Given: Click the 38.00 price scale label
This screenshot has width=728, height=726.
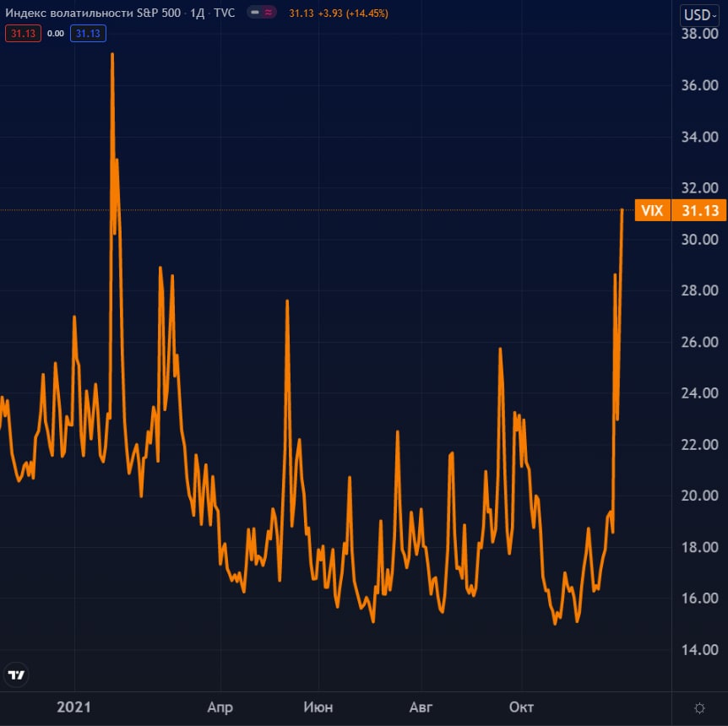Looking at the screenshot, I should (x=699, y=34).
